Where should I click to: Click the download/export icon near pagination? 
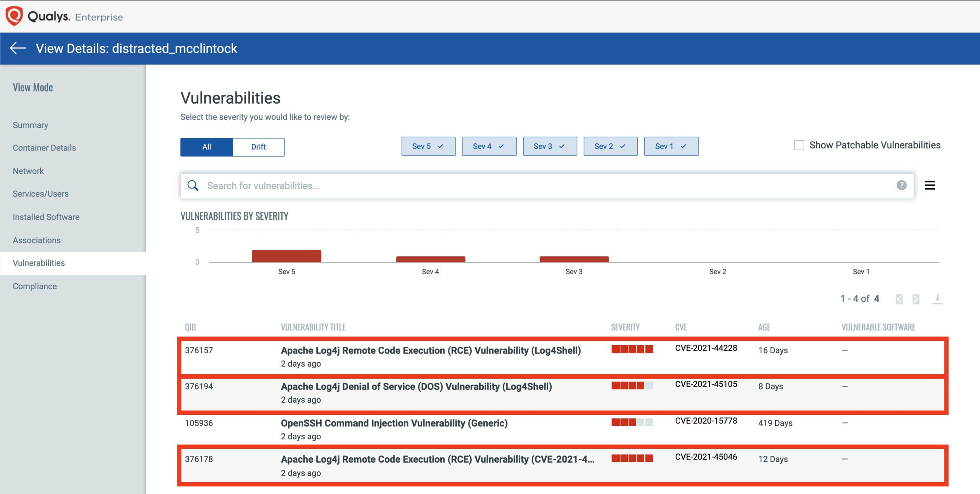pos(938,299)
